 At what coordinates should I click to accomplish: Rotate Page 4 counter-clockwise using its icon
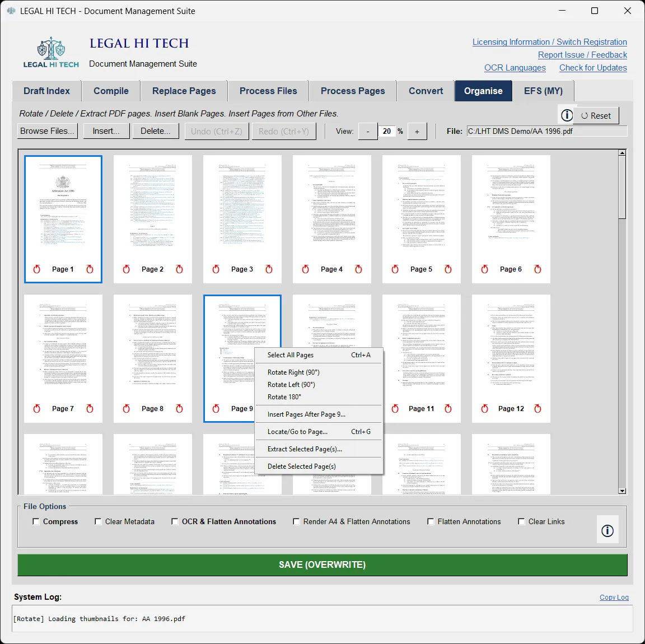point(305,269)
